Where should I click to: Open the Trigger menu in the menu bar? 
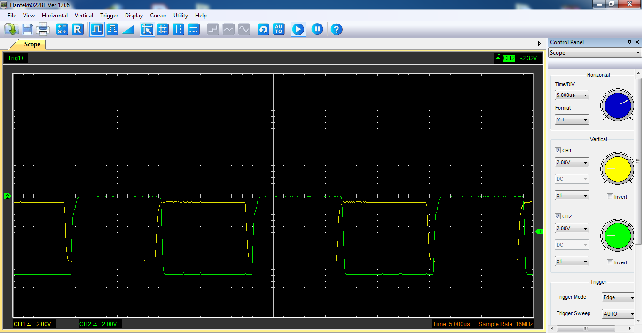point(109,16)
